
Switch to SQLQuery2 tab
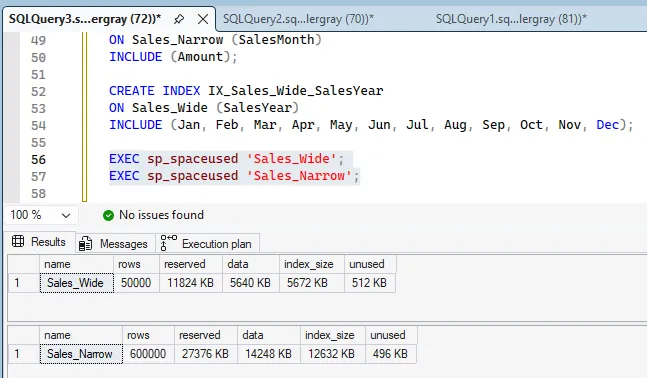point(298,19)
